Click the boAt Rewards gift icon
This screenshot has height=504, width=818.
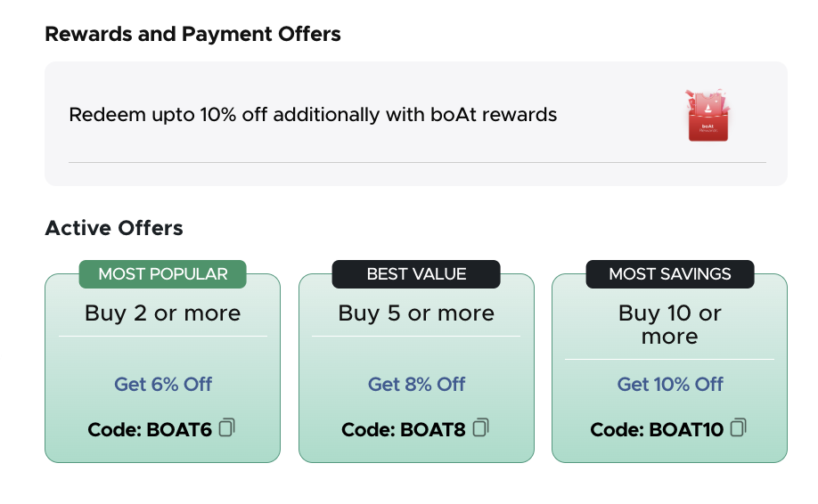click(x=708, y=116)
